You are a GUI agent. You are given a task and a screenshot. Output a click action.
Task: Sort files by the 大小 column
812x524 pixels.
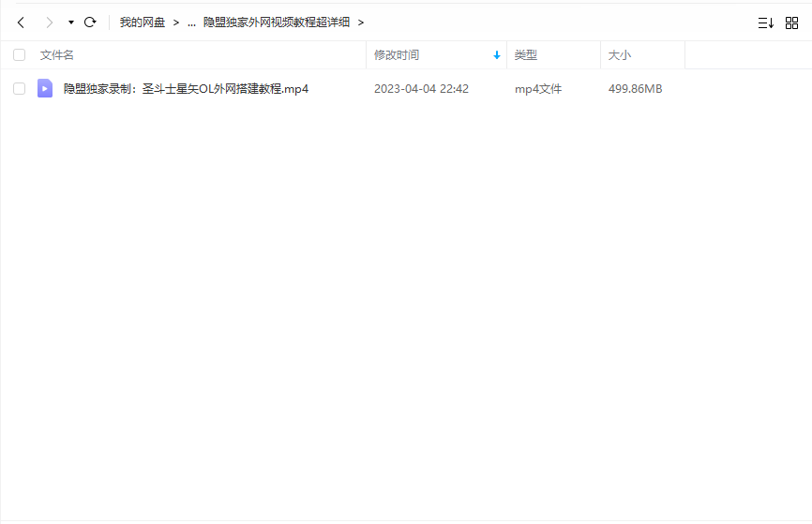click(x=620, y=55)
